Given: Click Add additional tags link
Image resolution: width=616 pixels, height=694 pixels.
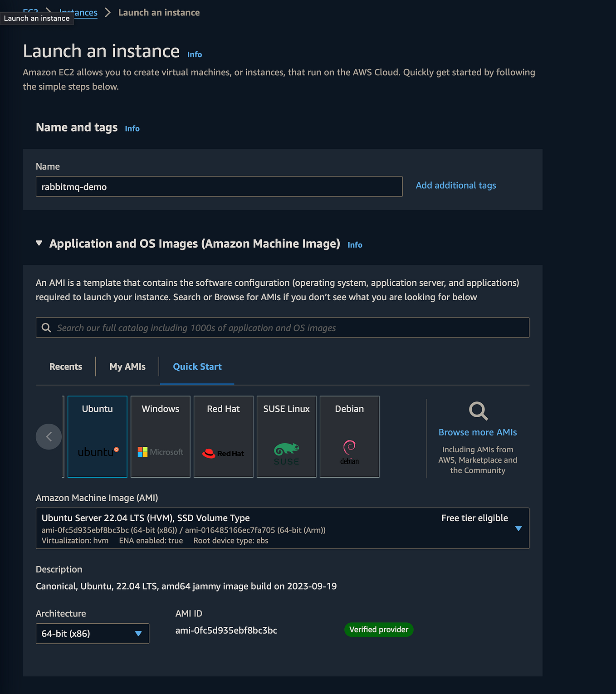Looking at the screenshot, I should pyautogui.click(x=456, y=186).
